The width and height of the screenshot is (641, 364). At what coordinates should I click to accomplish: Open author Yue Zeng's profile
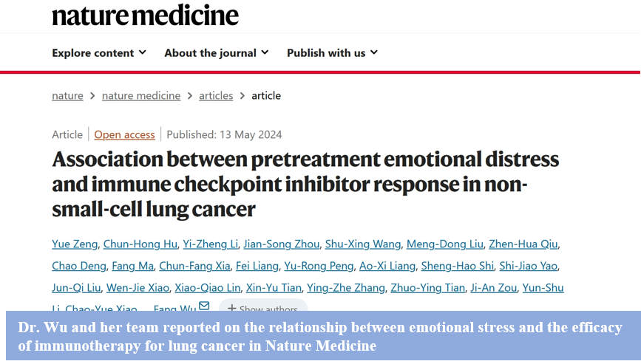74,244
